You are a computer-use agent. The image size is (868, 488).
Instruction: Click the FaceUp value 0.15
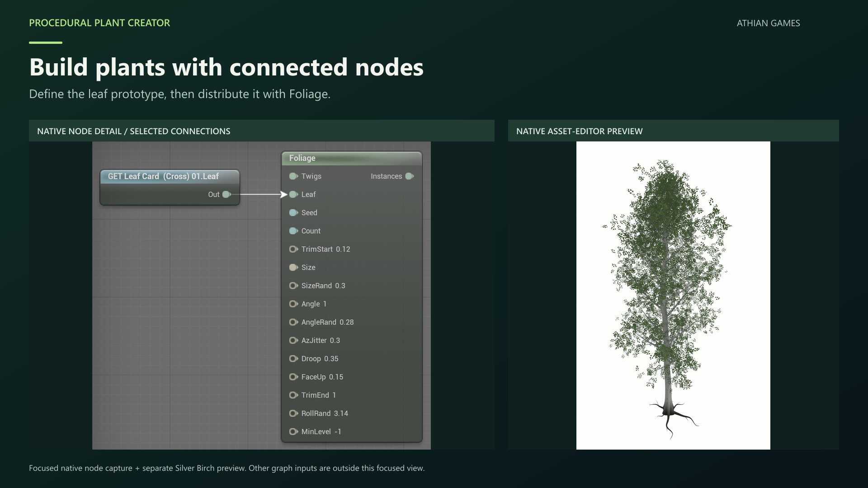(336, 377)
